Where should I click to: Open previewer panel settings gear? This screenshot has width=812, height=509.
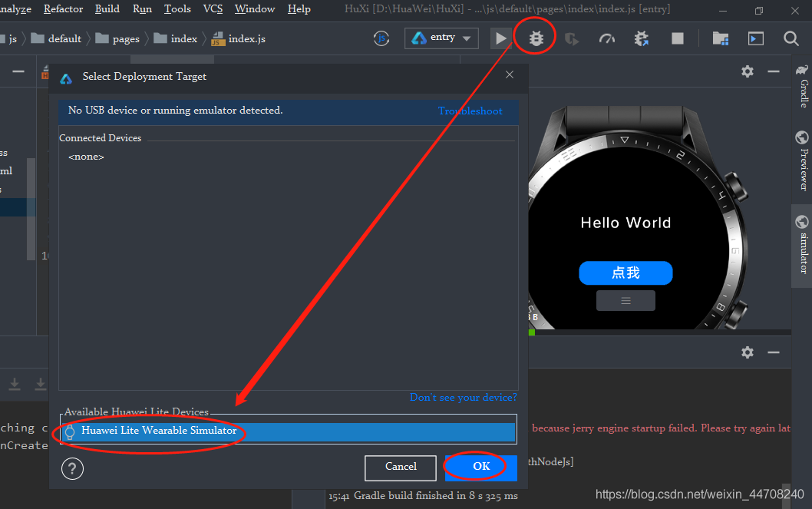tap(747, 71)
